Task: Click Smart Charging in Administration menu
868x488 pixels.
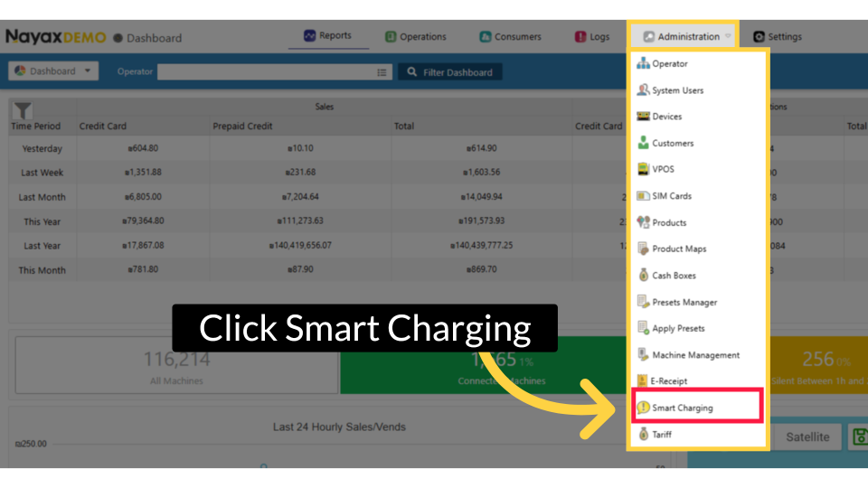Action: [x=697, y=408]
